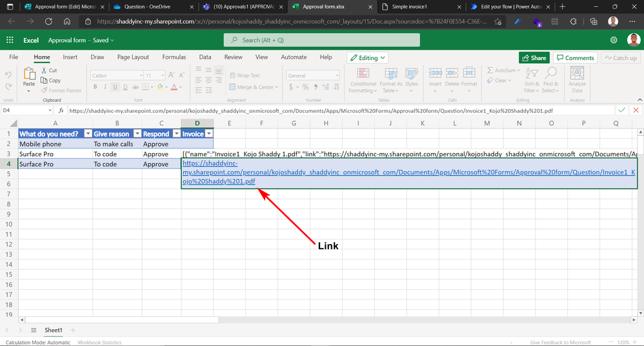The image size is (644, 346).
Task: Click the Undo arrow
Action: 8,75
